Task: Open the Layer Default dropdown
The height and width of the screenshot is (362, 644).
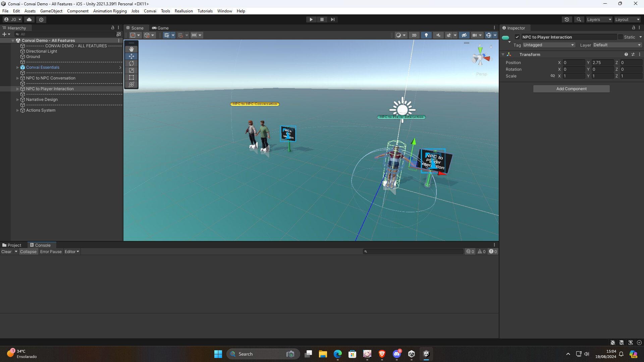Action: click(617, 45)
